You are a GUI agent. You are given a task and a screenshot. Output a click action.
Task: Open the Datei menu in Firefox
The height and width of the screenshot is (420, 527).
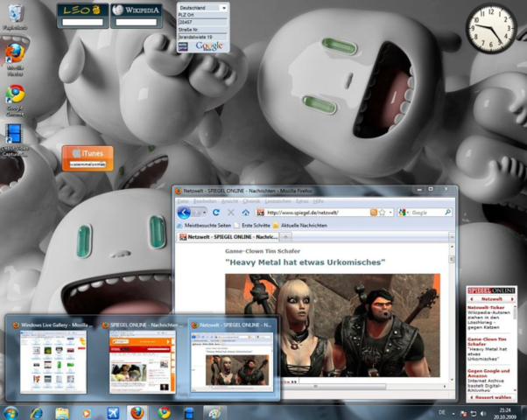tap(183, 201)
